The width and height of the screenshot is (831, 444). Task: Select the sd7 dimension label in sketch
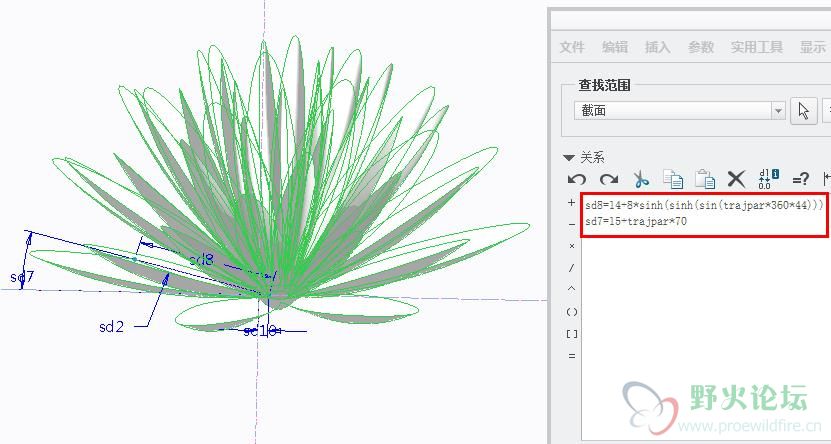point(22,277)
